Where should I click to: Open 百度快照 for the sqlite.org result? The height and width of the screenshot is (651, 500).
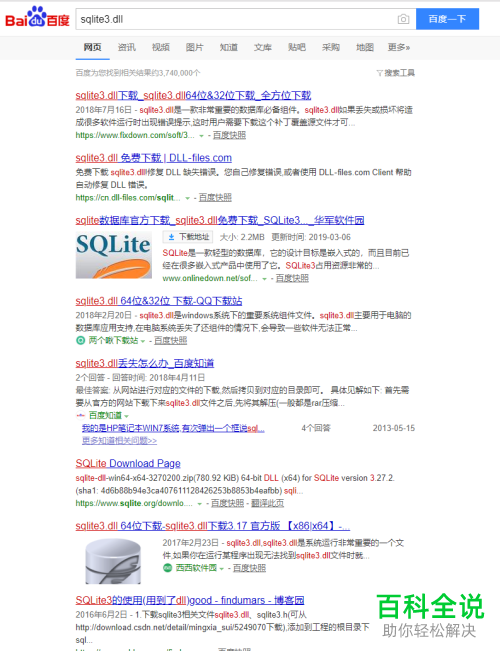tap(227, 503)
